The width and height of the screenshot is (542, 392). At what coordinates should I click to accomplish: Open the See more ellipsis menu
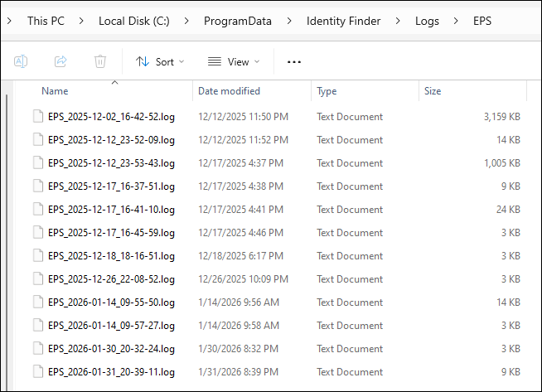click(x=294, y=62)
